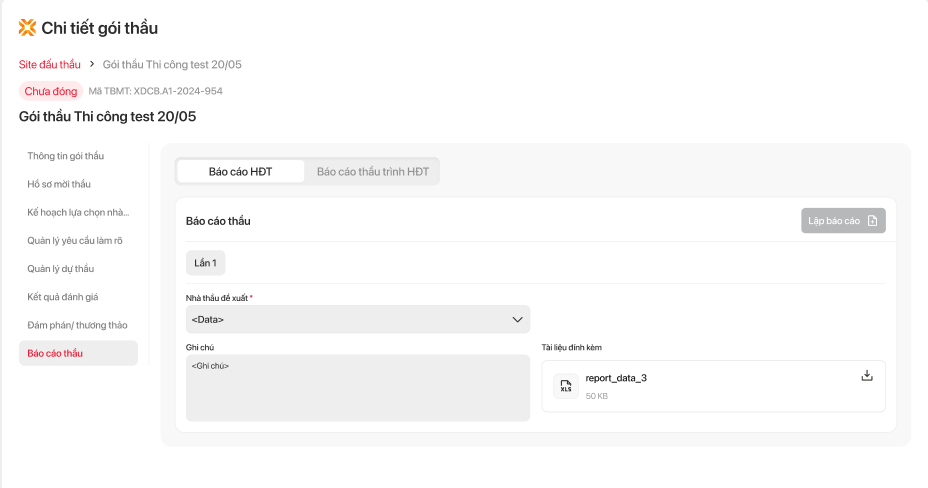Click the breadcrumb chevron separator
Viewport: 928px width, 488px height.
(92, 64)
